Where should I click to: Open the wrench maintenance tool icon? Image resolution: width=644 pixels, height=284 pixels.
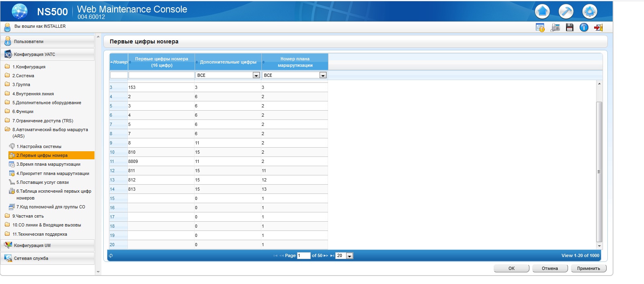tap(566, 11)
